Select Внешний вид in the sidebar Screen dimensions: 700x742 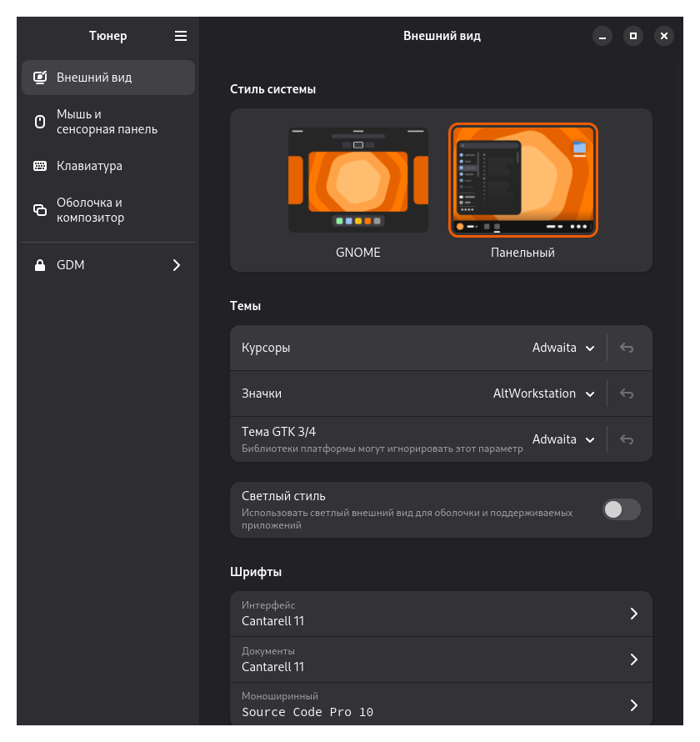click(108, 78)
